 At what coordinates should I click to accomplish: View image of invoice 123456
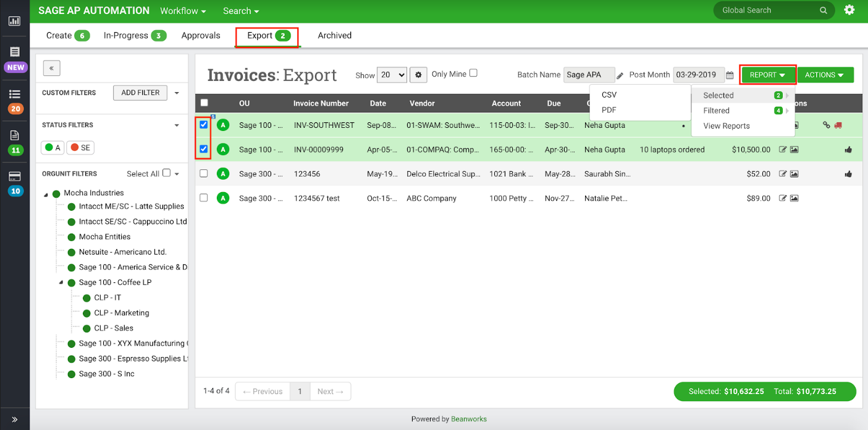click(x=794, y=174)
